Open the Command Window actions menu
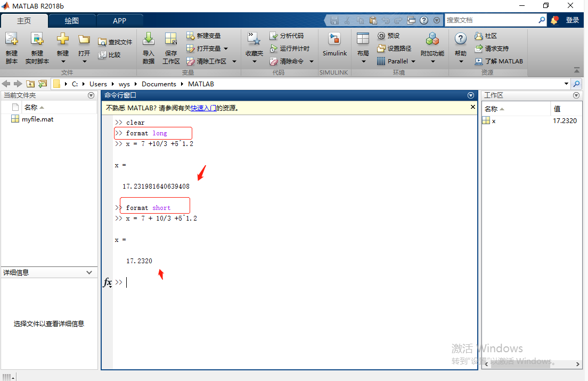 click(471, 95)
